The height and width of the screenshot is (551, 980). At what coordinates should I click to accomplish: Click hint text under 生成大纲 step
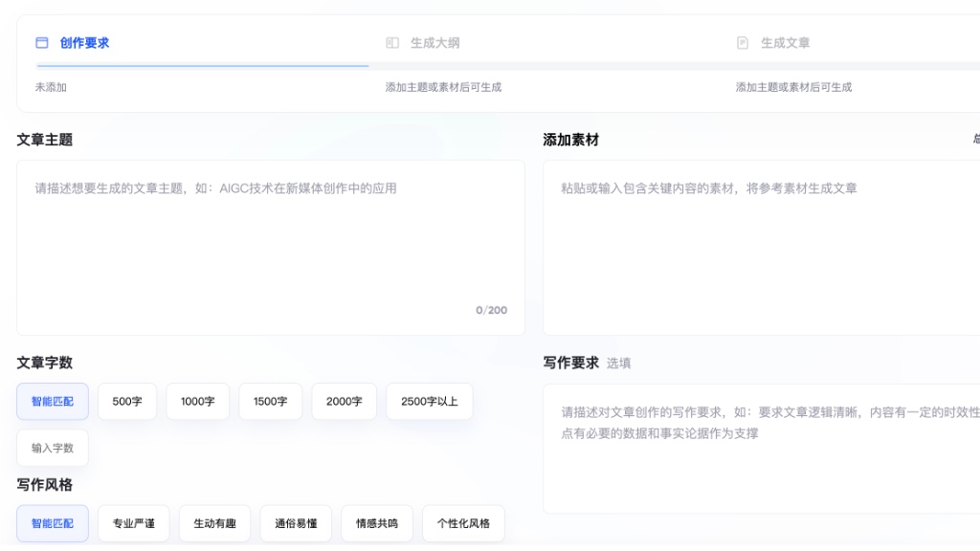443,87
